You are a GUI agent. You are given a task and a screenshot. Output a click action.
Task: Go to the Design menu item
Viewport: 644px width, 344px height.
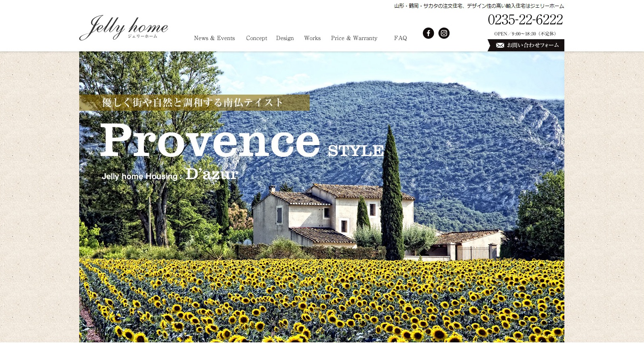click(x=285, y=38)
